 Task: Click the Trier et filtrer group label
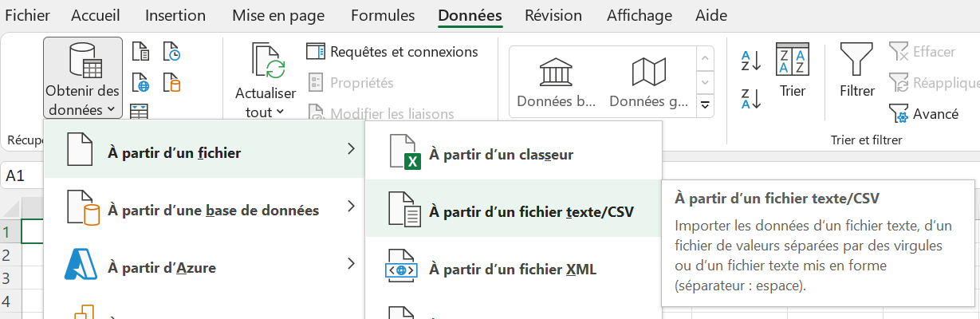pos(866,140)
